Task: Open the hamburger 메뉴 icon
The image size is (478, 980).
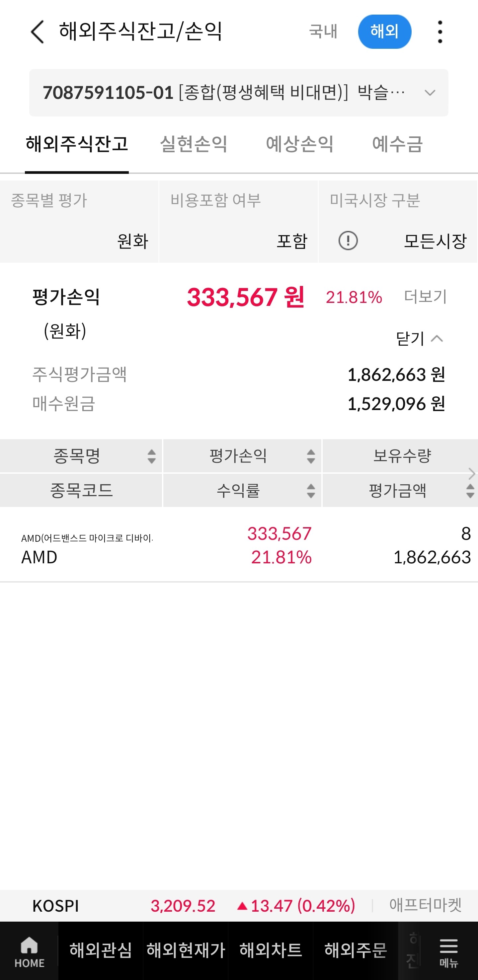Action: pyautogui.click(x=449, y=951)
